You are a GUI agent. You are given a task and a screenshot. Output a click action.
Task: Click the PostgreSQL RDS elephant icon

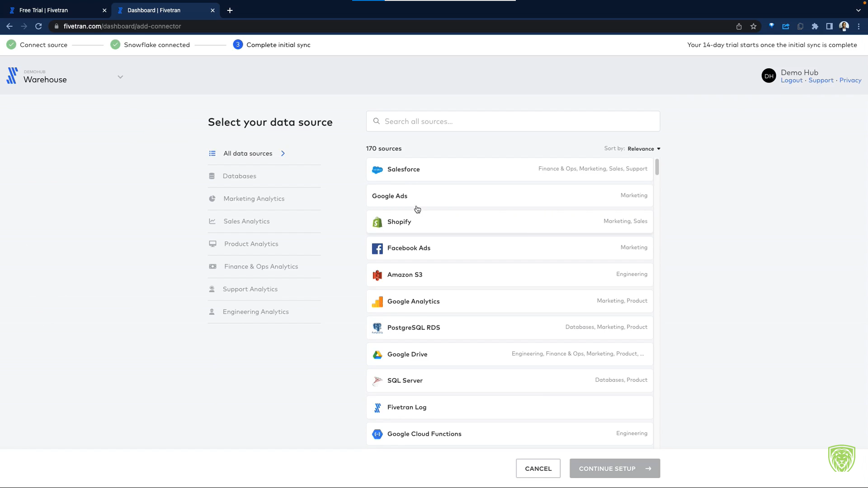coord(377,328)
